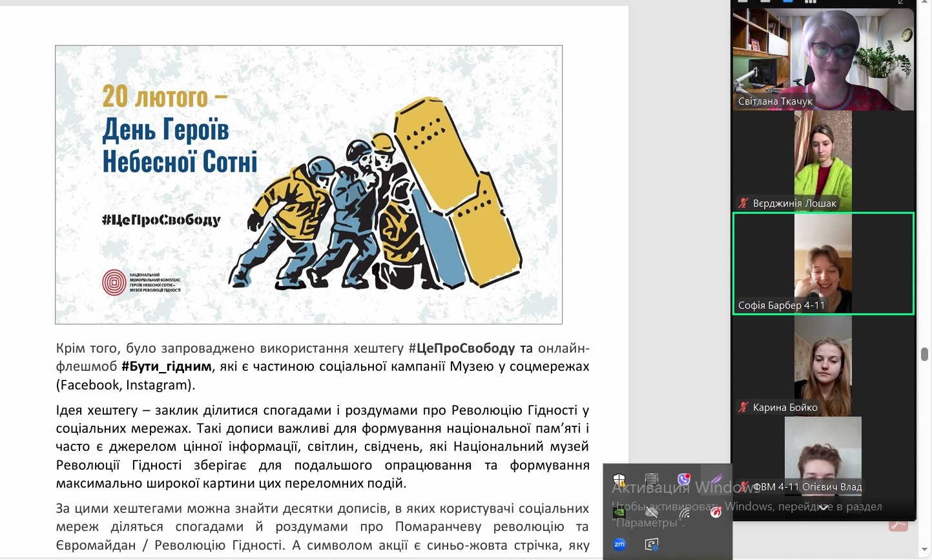Viewport: 932px width, 560px height.
Task: Click bold "#ЦеПроСвободу" in the paragraph text
Action: click(x=462, y=349)
